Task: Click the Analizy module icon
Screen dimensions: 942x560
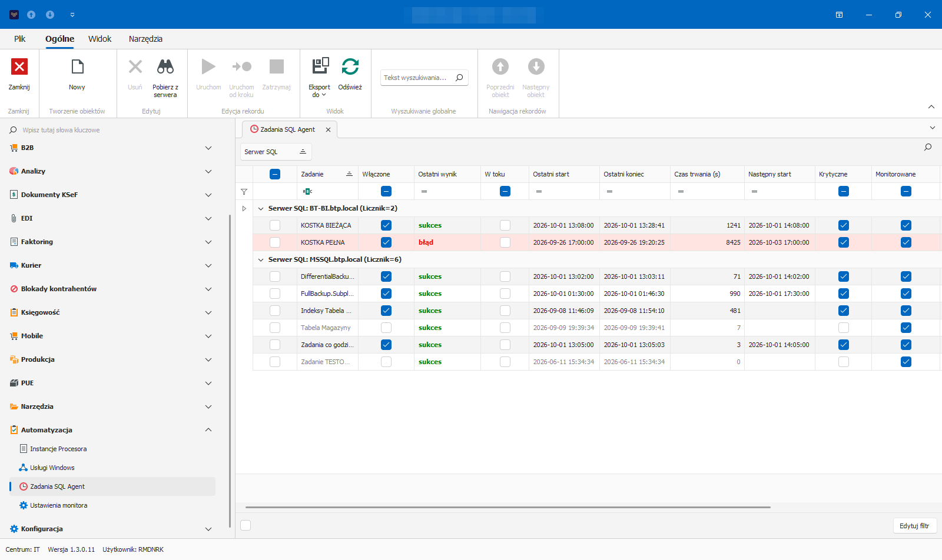Action: click(14, 171)
